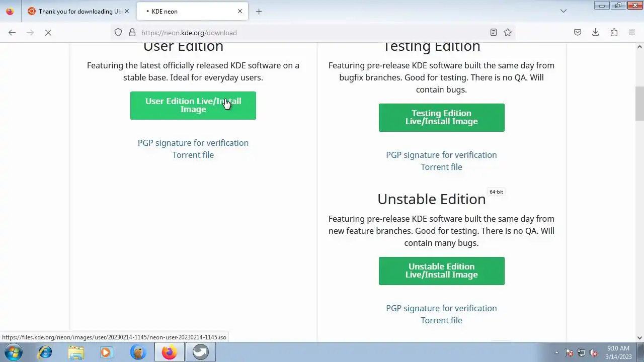The height and width of the screenshot is (362, 644).
Task: Expand the list all tabs chevron
Action: coord(563,11)
